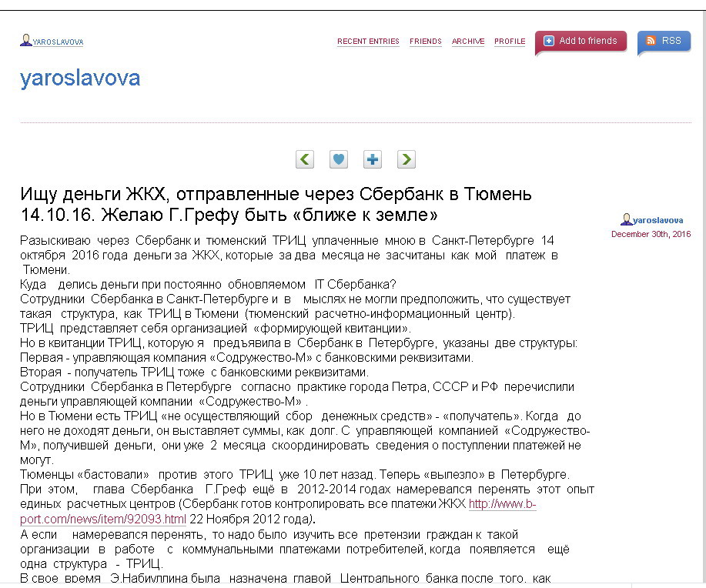Viewport: 706px width, 588px height.
Task: Open FRIENDS menu item
Action: pyautogui.click(x=426, y=42)
